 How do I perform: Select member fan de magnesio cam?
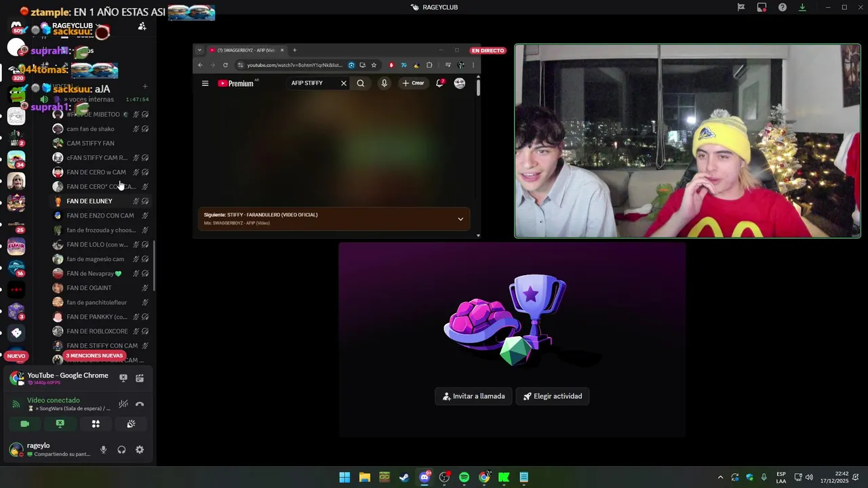(102, 259)
